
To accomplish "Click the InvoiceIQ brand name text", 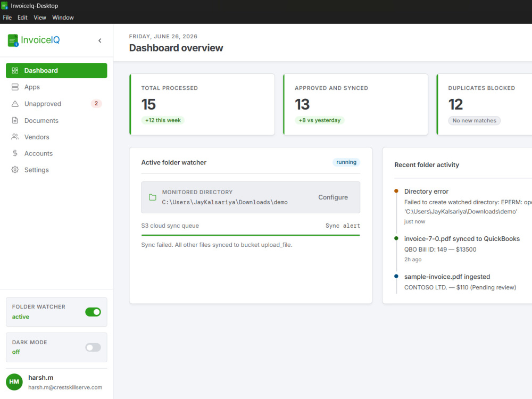I will click(40, 40).
